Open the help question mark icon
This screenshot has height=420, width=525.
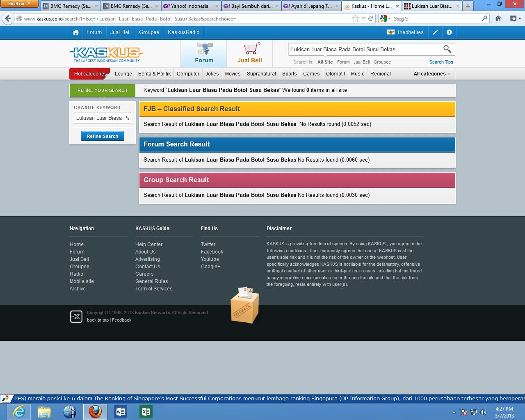[449, 32]
